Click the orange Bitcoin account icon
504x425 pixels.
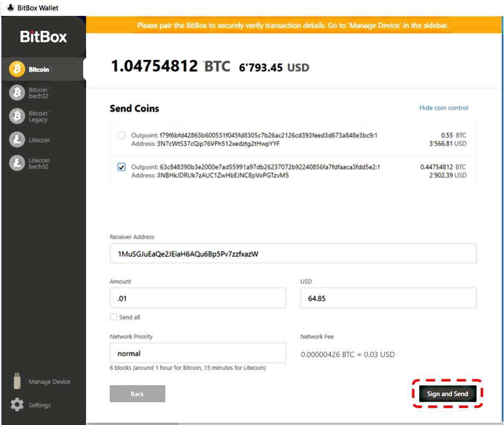click(x=17, y=69)
